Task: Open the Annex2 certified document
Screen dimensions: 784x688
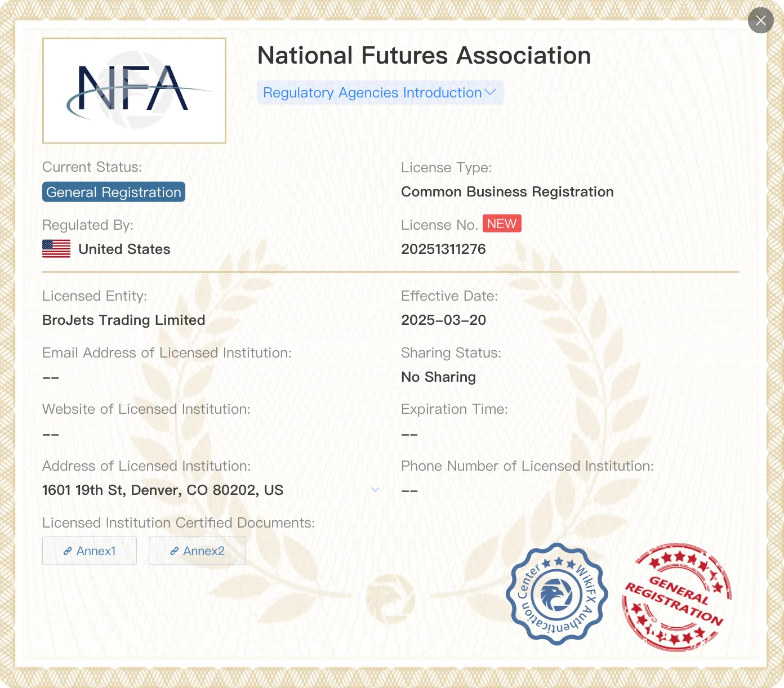Action: (197, 551)
